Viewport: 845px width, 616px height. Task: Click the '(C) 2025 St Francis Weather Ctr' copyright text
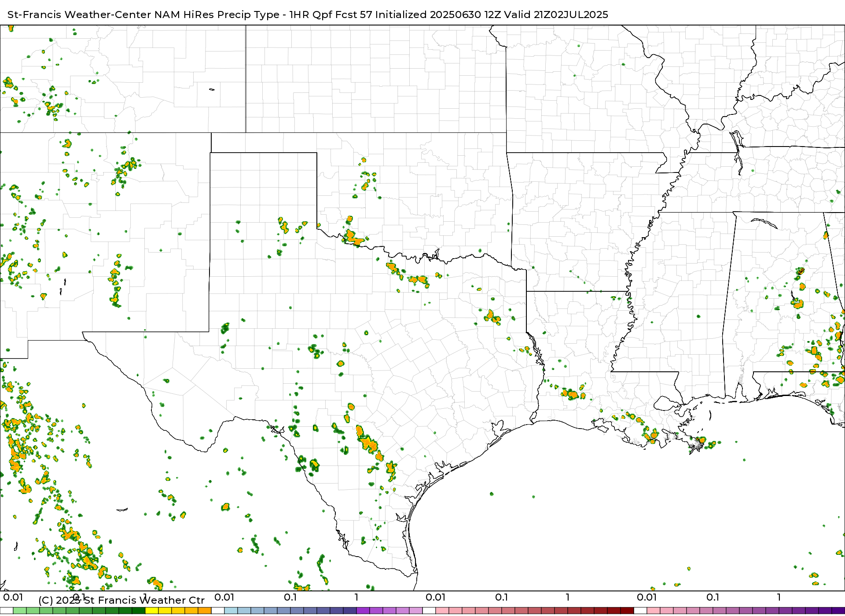[121, 600]
